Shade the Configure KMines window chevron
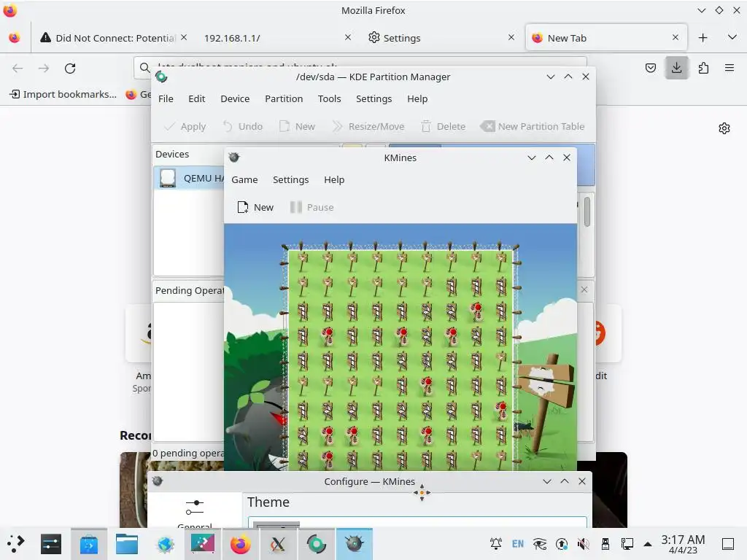 [x=547, y=481]
